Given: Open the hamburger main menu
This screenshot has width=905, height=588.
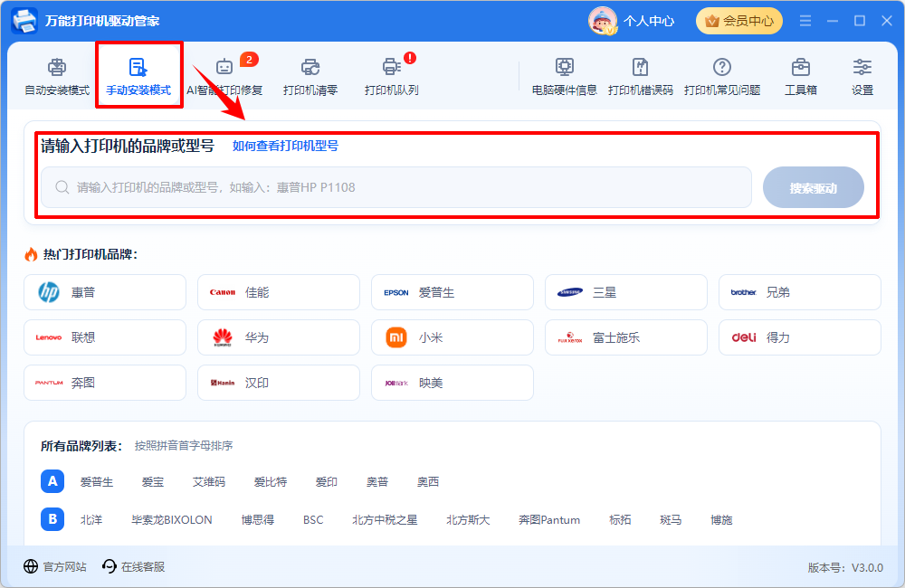Looking at the screenshot, I should point(805,21).
